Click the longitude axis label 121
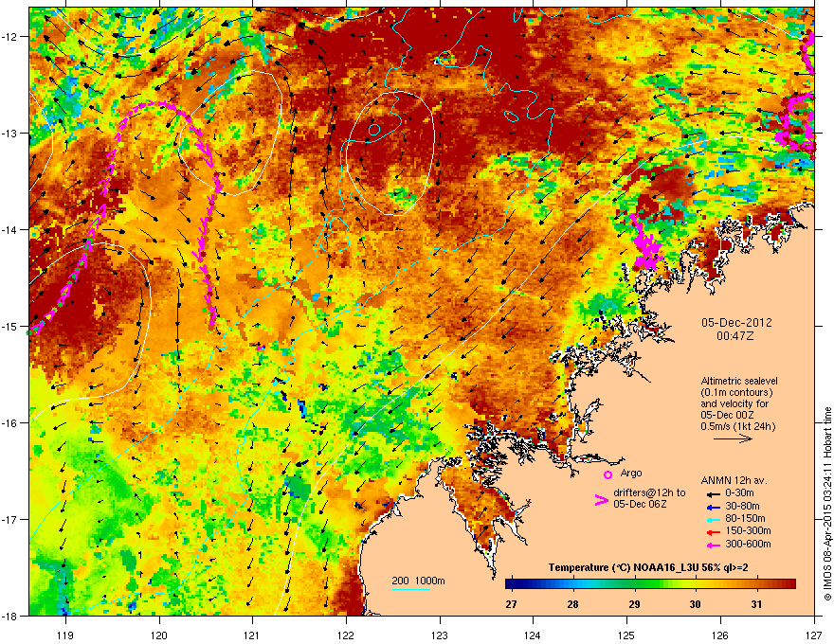Viewport: 834px width, 644px height. point(252,635)
